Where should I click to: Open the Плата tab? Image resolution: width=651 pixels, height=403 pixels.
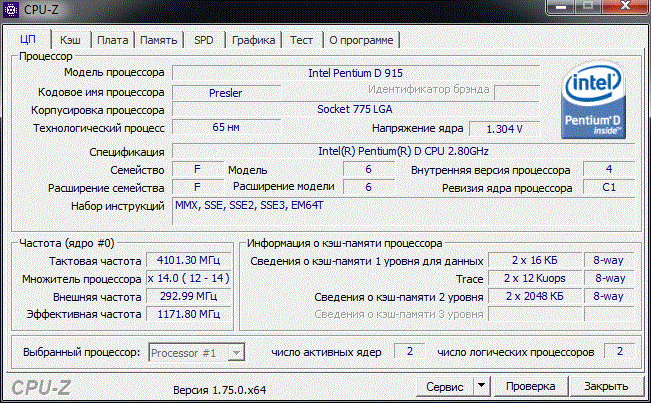click(x=113, y=40)
